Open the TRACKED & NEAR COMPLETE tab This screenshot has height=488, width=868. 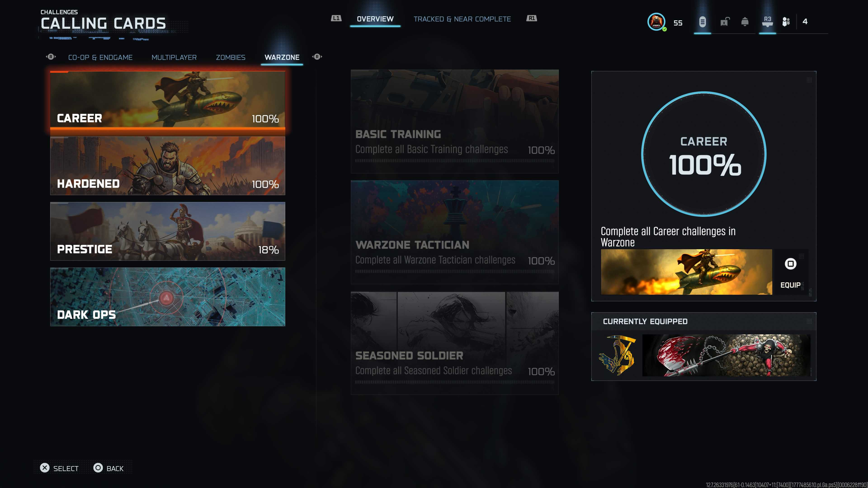coord(462,19)
